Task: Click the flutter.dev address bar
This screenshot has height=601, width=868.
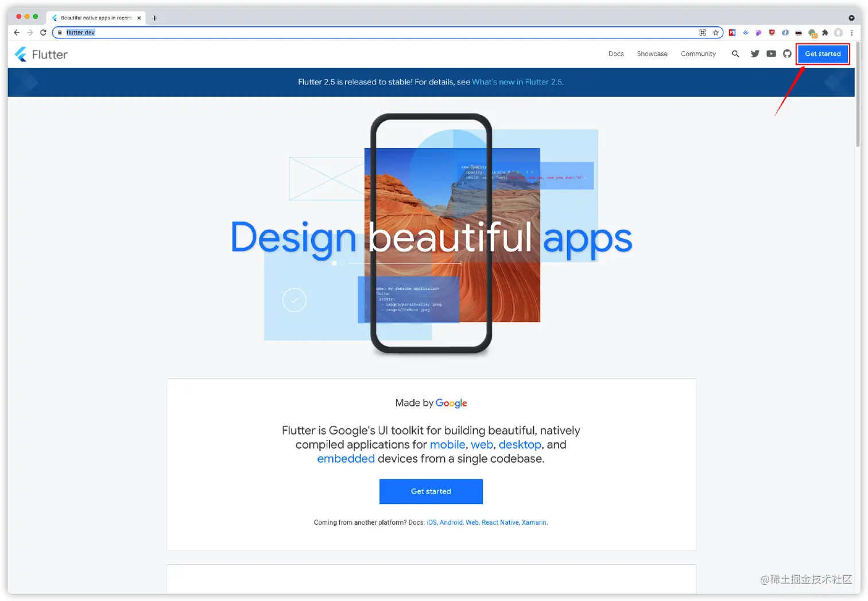Action: pos(344,33)
